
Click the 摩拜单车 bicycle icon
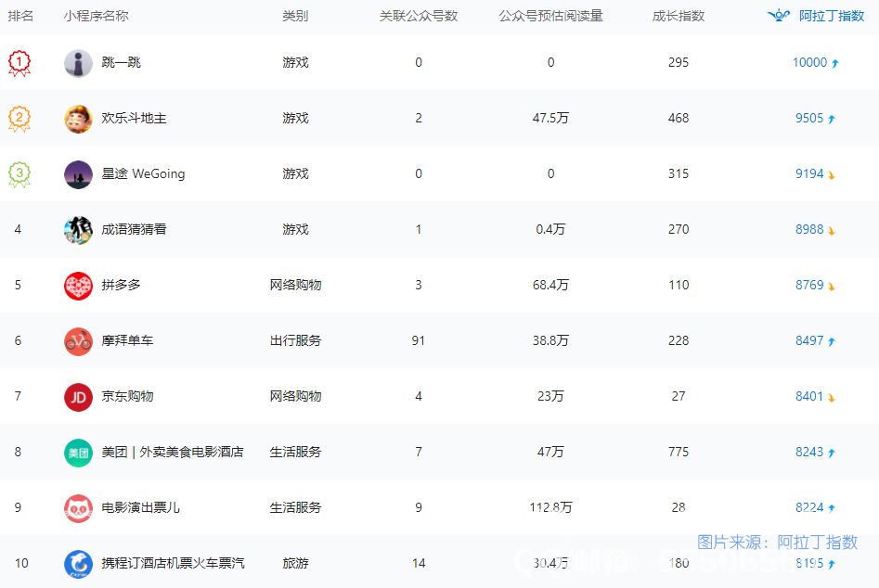pyautogui.click(x=79, y=341)
